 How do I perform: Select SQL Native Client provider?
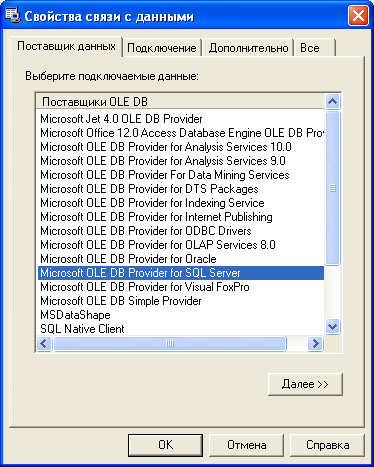tap(82, 329)
